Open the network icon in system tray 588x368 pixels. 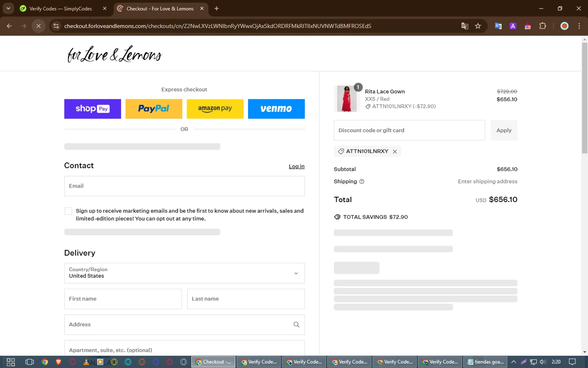[x=534, y=362]
